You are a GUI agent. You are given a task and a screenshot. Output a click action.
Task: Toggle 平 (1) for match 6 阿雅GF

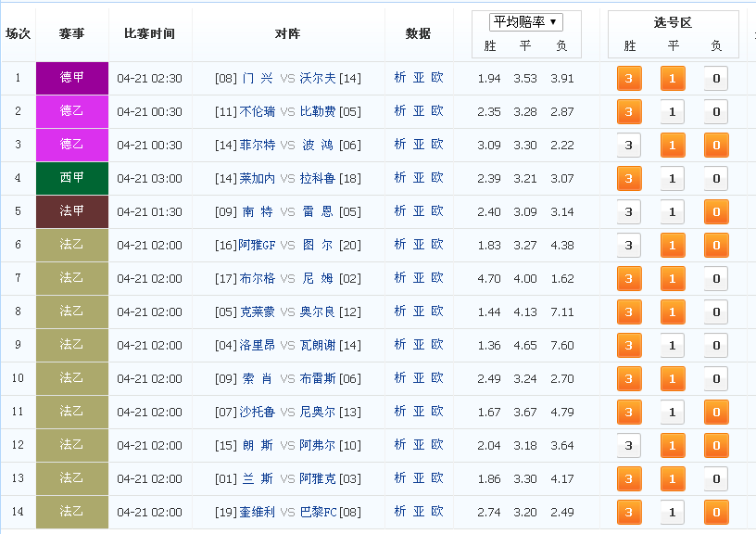click(673, 245)
